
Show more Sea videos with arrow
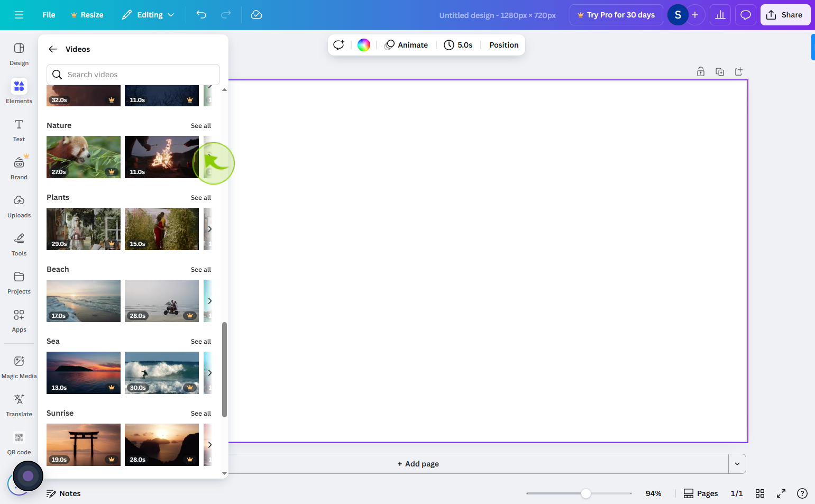209,373
